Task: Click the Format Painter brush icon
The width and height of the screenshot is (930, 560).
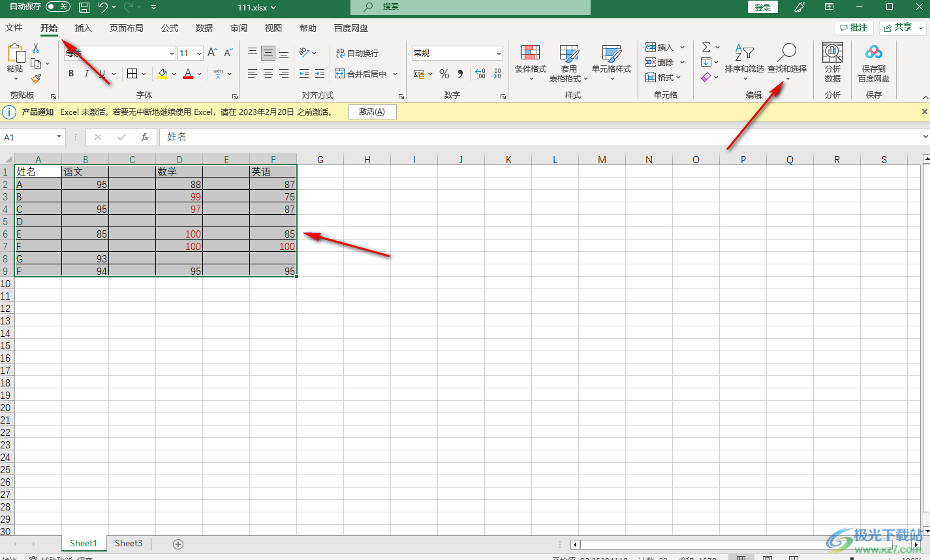Action: (36, 78)
